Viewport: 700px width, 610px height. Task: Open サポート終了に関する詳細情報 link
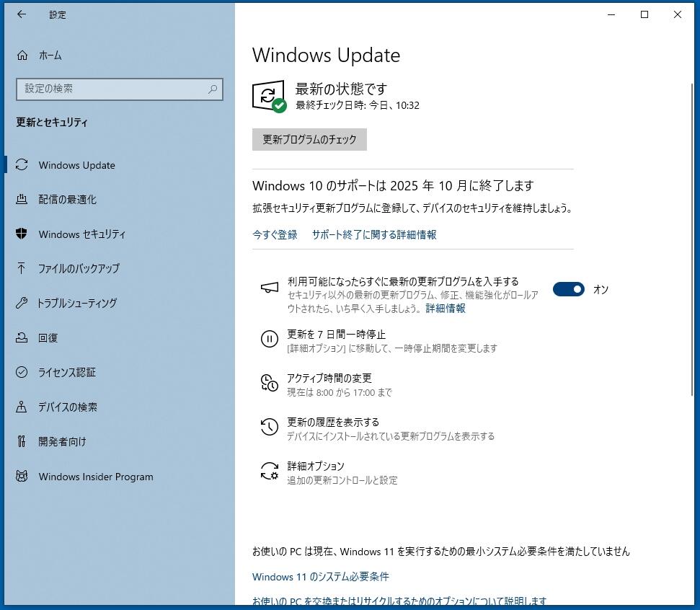pyautogui.click(x=374, y=234)
